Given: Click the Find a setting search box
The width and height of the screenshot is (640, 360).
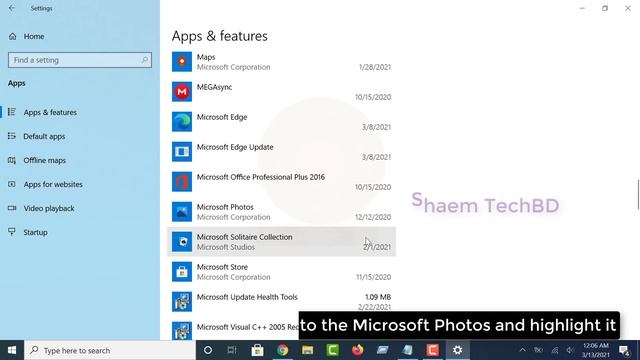Looking at the screenshot, I should [80, 60].
